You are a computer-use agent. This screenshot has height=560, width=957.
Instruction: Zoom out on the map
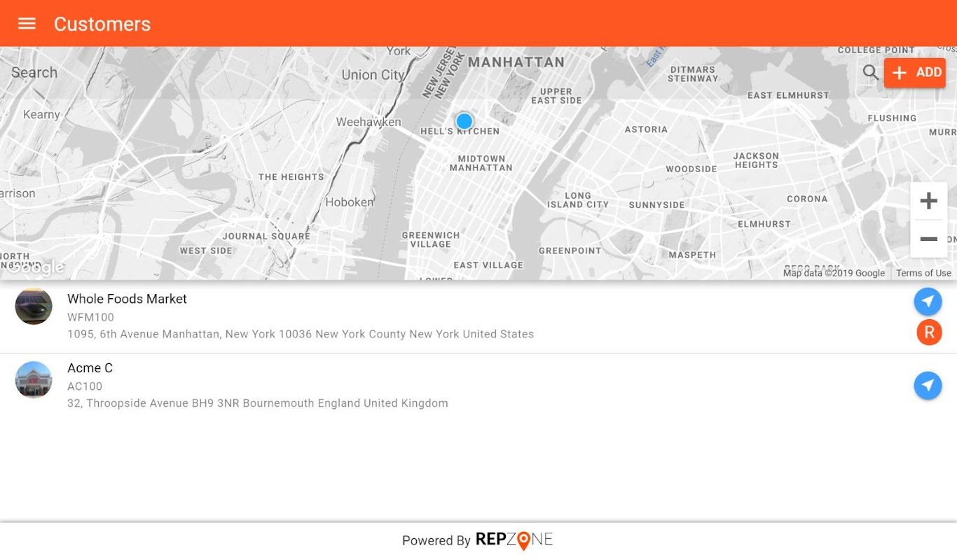(928, 239)
